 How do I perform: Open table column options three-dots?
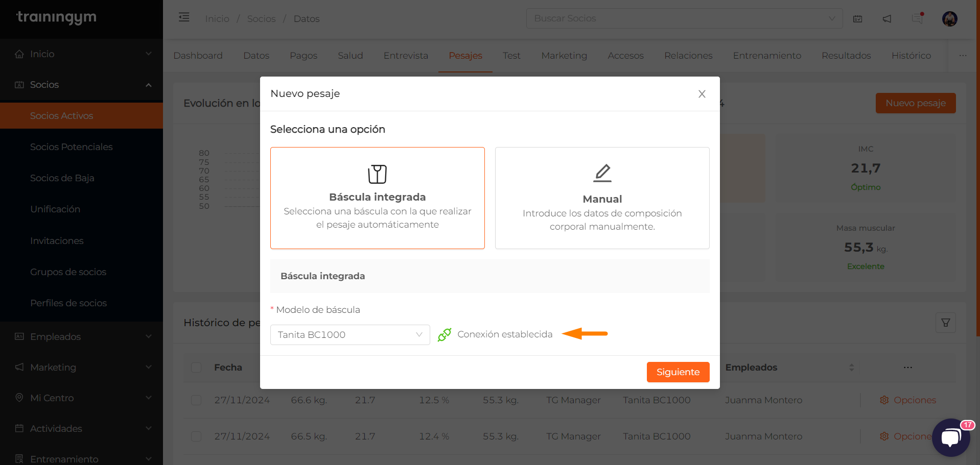(908, 368)
